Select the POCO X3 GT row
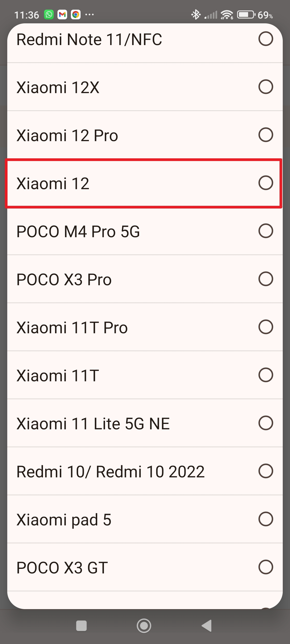The image size is (290, 644). (62, 568)
